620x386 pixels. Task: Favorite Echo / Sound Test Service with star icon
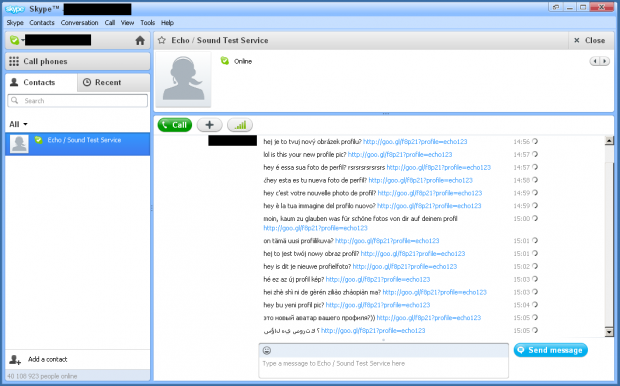(162, 40)
